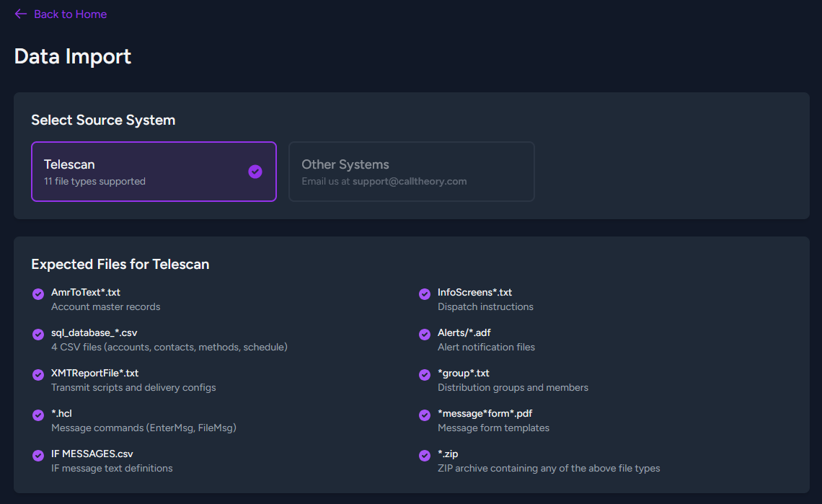Click the support@calltheory.com email address
The image size is (822, 504).
(x=410, y=182)
